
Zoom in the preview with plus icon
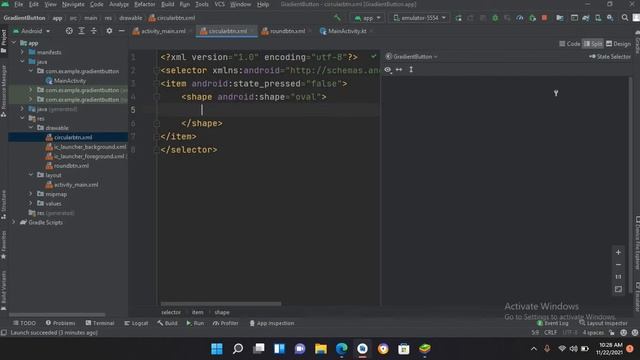pos(618,253)
